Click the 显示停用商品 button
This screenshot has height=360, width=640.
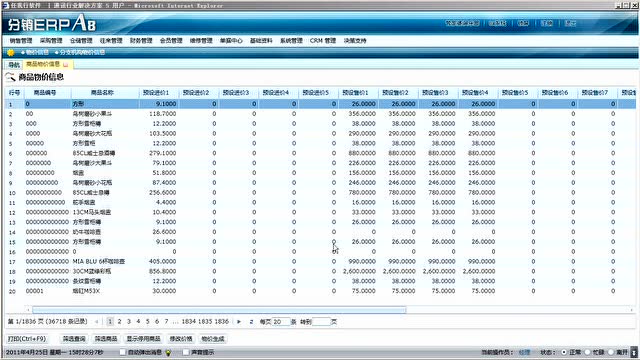(143, 339)
